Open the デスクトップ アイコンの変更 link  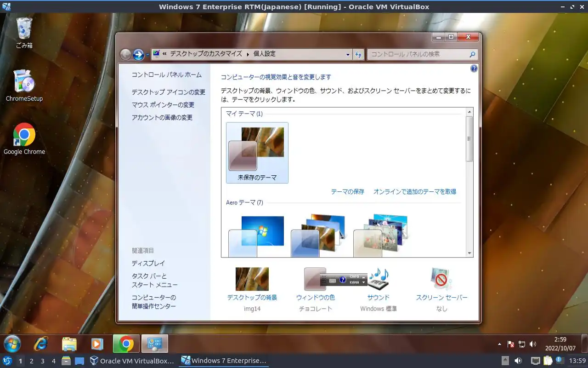169,92
